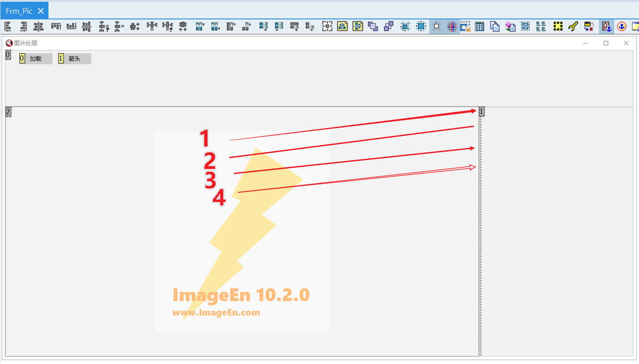Space horizontally by value (question mark)

point(167,27)
